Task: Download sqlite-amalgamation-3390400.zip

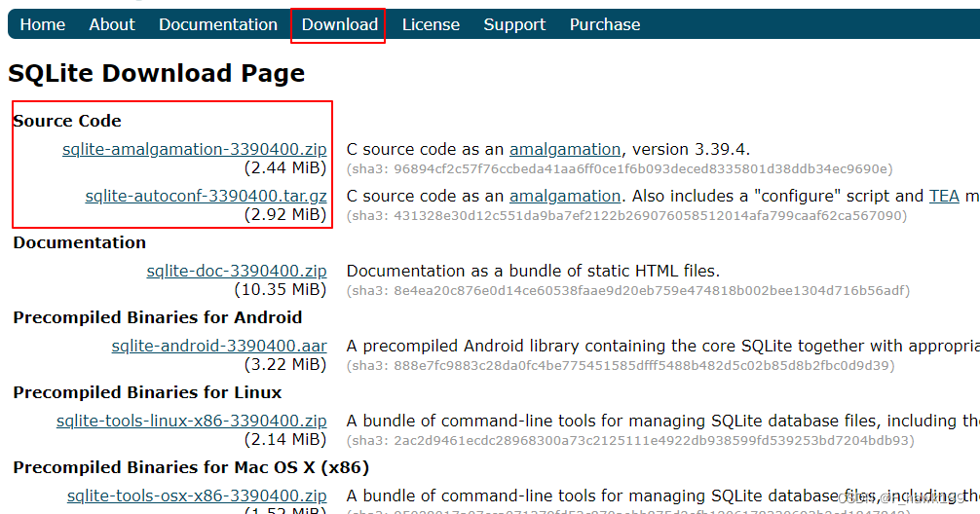Action: (194, 149)
